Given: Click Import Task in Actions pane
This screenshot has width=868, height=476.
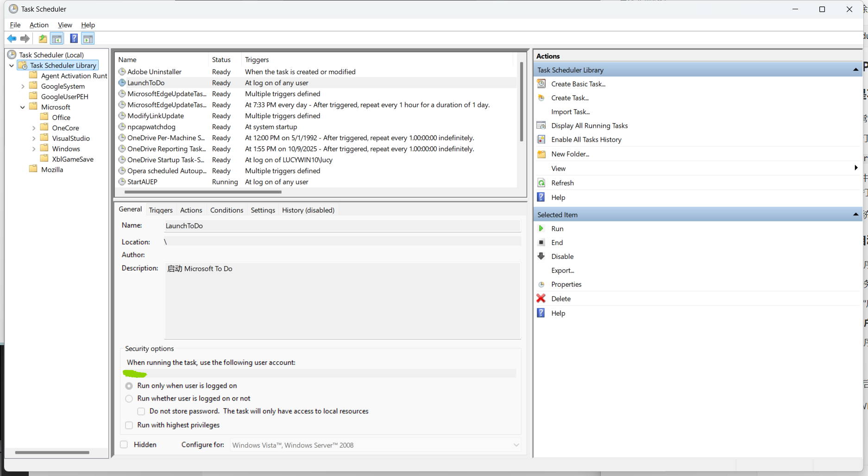Looking at the screenshot, I should point(570,112).
